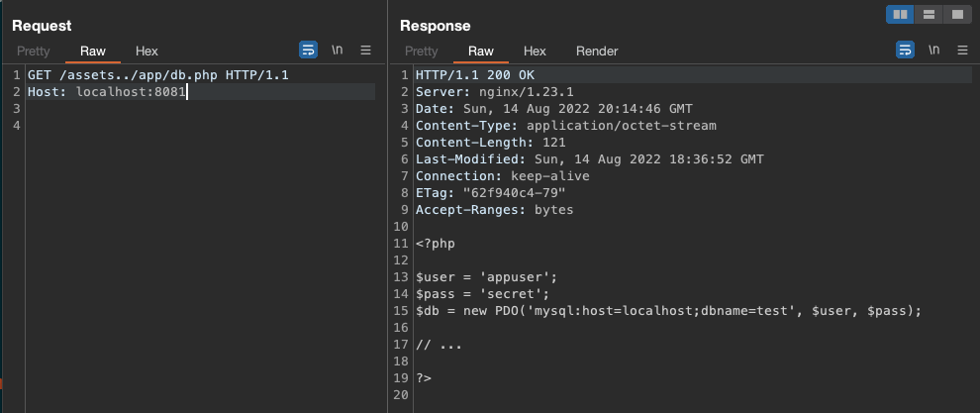Viewport: 980px width, 413px height.
Task: Show non-printable characters in Response panel
Action: (933, 51)
